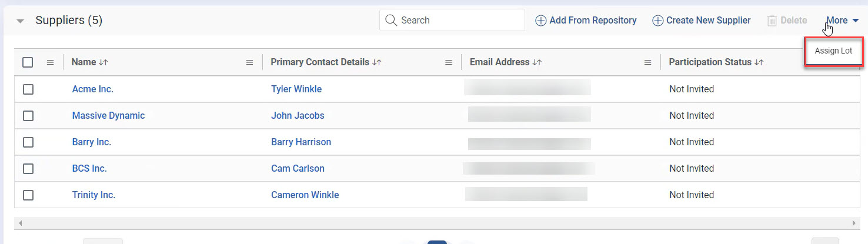This screenshot has width=868, height=244.
Task: Open the Email Address column menu icon
Action: (647, 62)
